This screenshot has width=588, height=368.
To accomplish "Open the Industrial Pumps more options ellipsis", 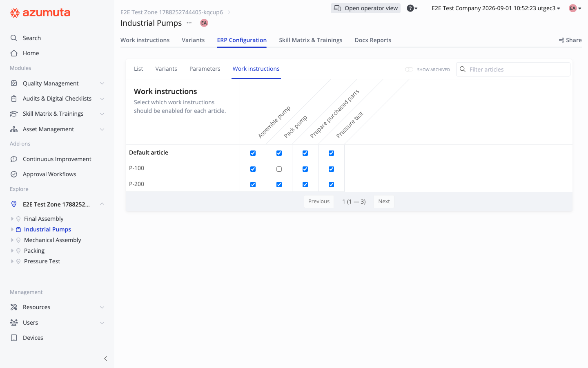I will (189, 23).
